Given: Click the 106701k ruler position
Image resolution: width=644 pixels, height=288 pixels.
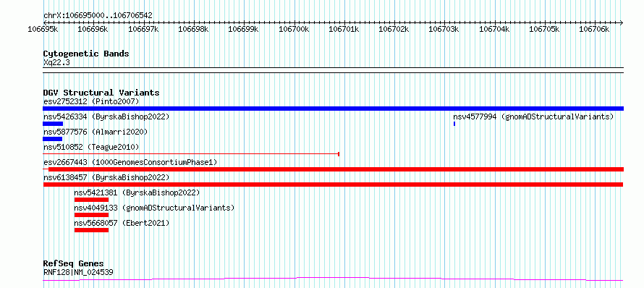Looking at the screenshot, I should point(344,29).
